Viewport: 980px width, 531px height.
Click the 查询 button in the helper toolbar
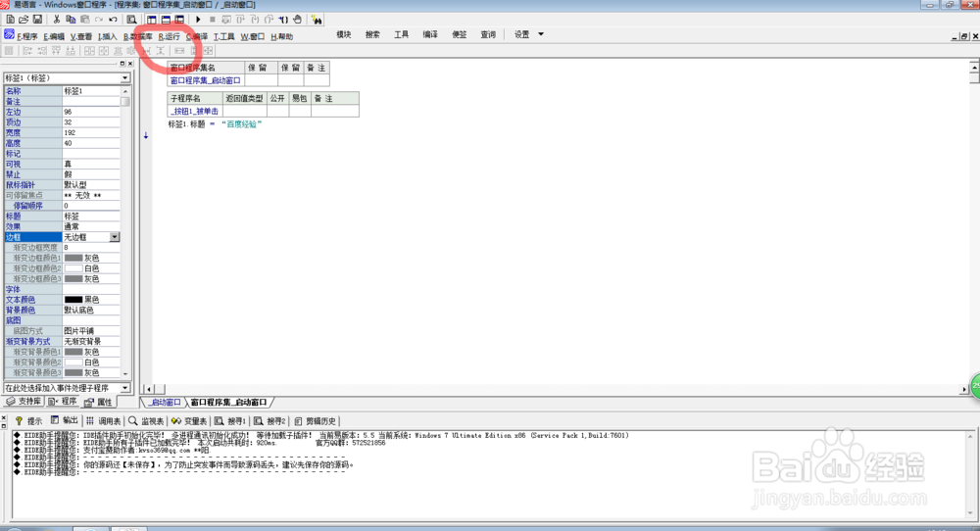click(488, 35)
